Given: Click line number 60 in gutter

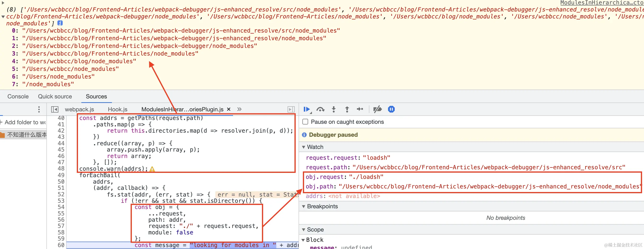Looking at the screenshot, I should 61,245.
